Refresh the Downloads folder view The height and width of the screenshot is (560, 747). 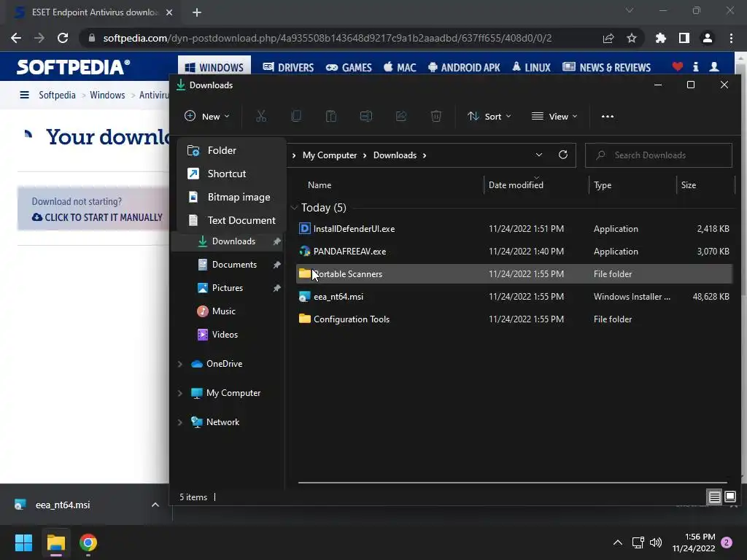[563, 155]
